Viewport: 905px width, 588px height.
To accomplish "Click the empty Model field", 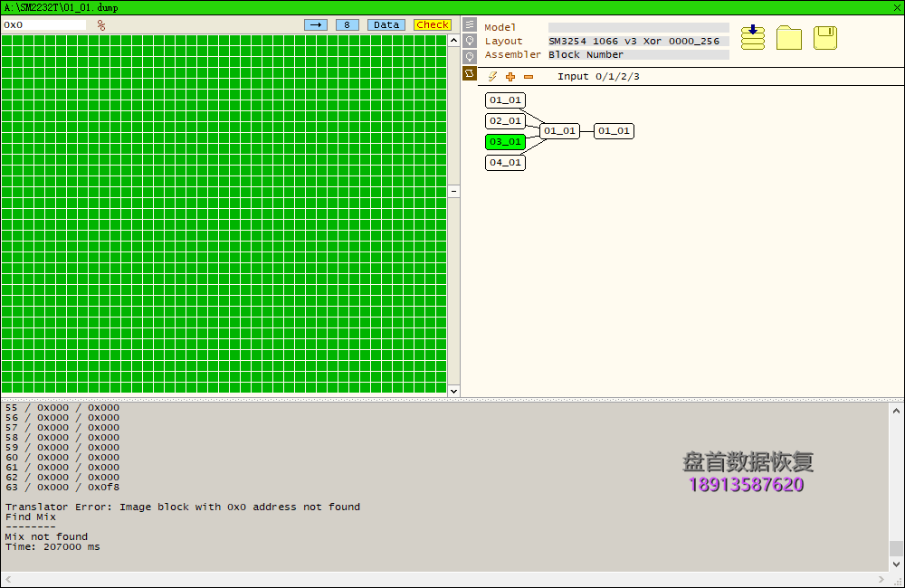I will [x=639, y=27].
